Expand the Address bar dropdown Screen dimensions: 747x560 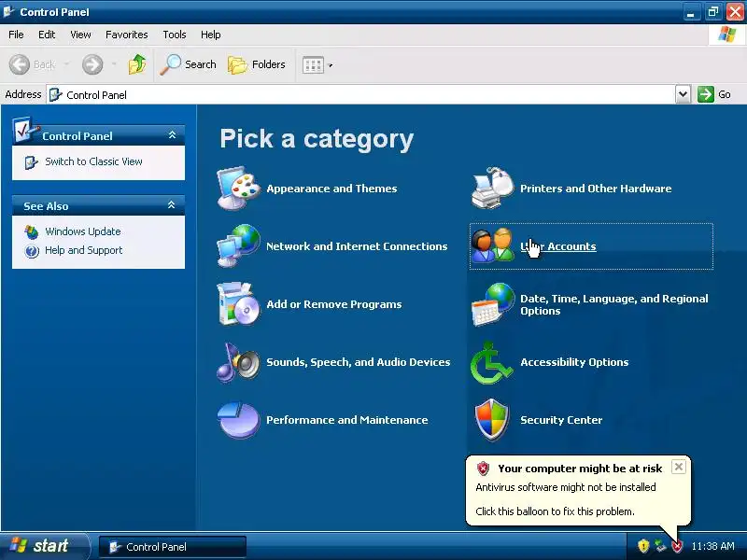tap(683, 94)
